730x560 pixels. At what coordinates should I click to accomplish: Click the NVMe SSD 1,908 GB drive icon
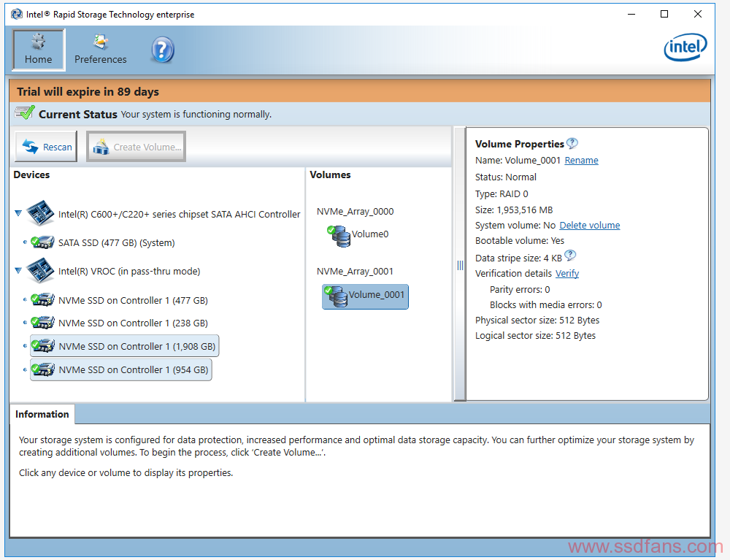tap(42, 345)
